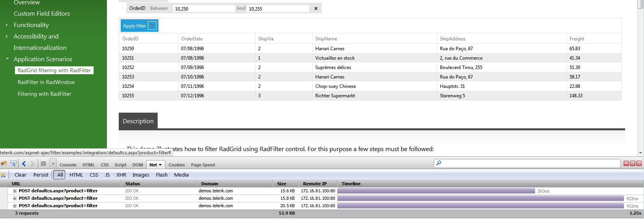The width and height of the screenshot is (644, 219).
Task: Open the RadFilter in RadWindow link
Action: pos(46,82)
